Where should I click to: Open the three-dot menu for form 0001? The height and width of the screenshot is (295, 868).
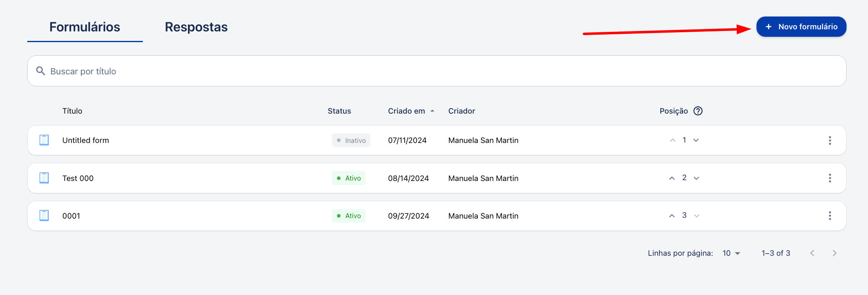point(830,216)
